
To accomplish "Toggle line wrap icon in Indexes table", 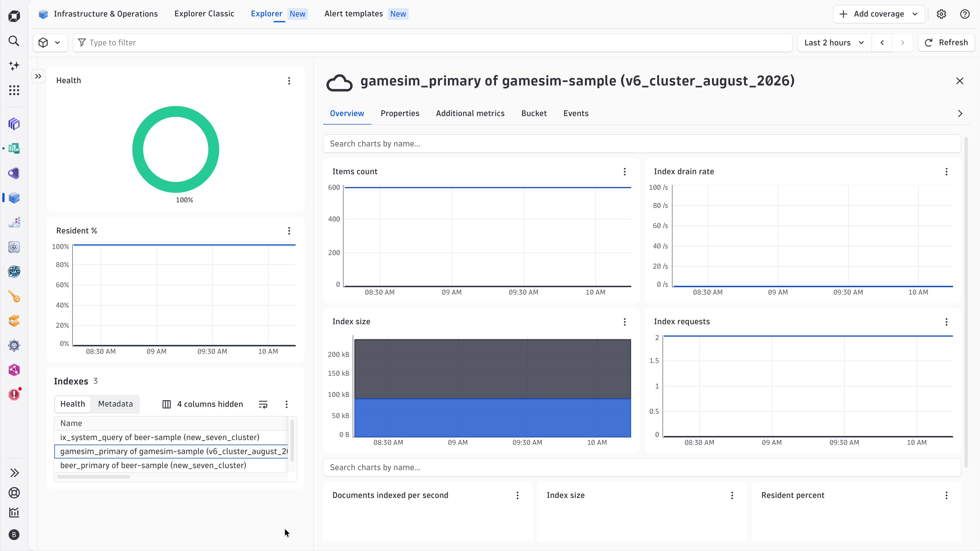I will click(x=263, y=404).
